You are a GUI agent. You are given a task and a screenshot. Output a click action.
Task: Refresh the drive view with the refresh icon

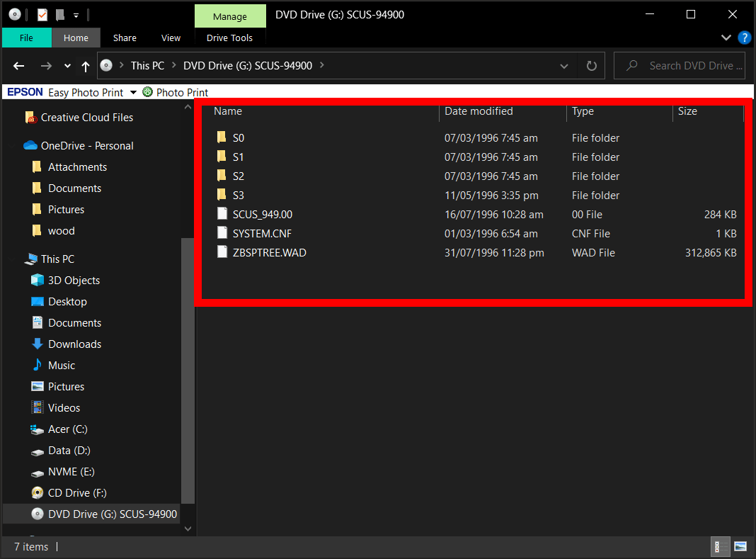coord(591,65)
